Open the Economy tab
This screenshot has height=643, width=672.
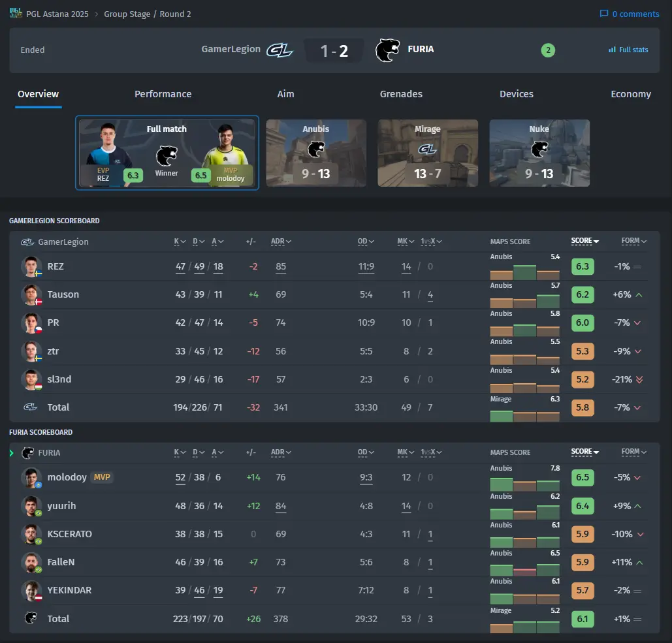(x=630, y=94)
